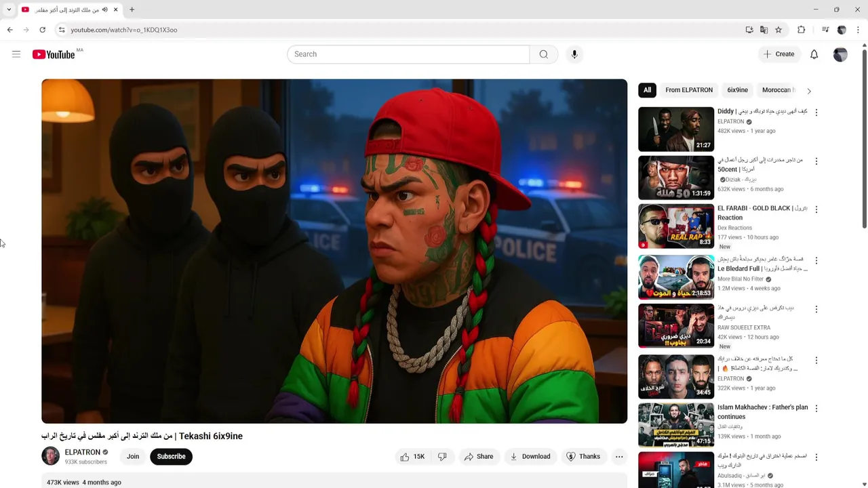This screenshot has height=488, width=868.
Task: Open options for Islam Makhachev video
Action: point(816,408)
